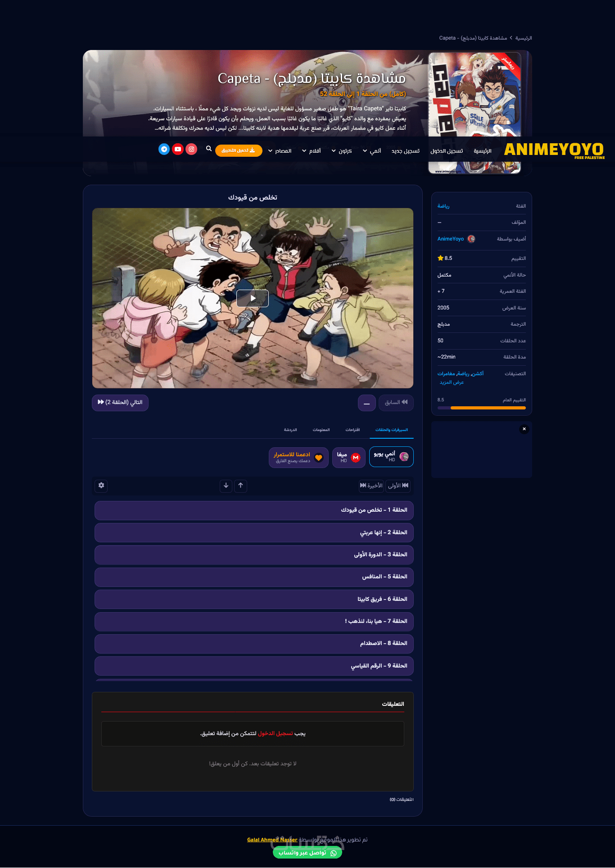Image resolution: width=615 pixels, height=868 pixels.
Task: Open site search with magnifier icon
Action: tap(209, 149)
